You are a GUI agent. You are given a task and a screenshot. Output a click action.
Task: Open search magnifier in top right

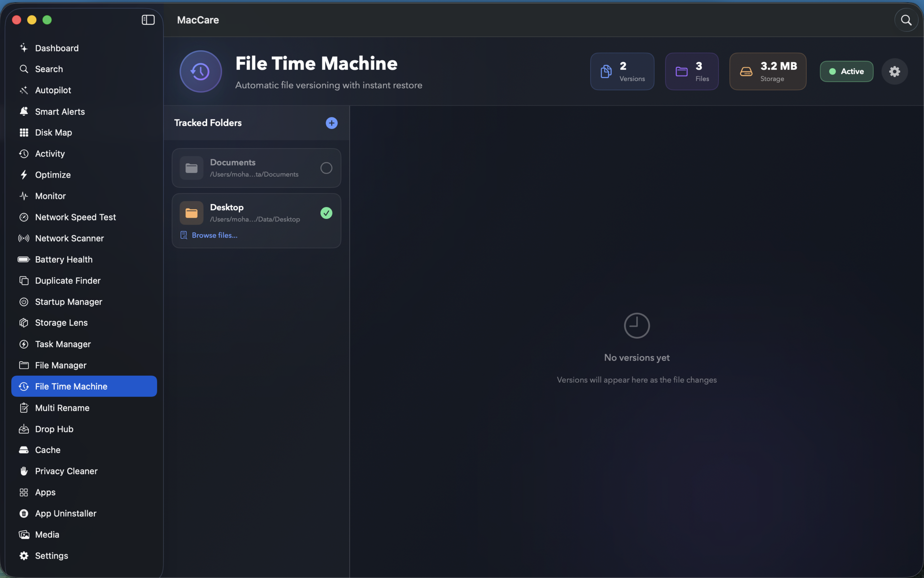[x=906, y=20]
